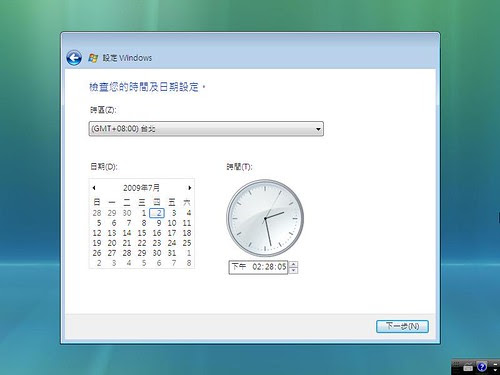Go back using the blue arrow button
Screen dimensions: 500x375
74,58
